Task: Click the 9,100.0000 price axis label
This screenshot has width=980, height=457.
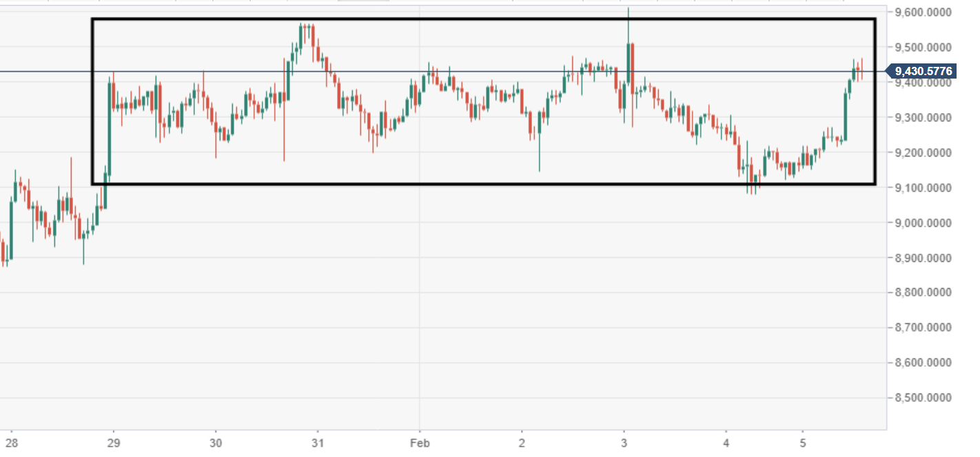Action: 923,187
